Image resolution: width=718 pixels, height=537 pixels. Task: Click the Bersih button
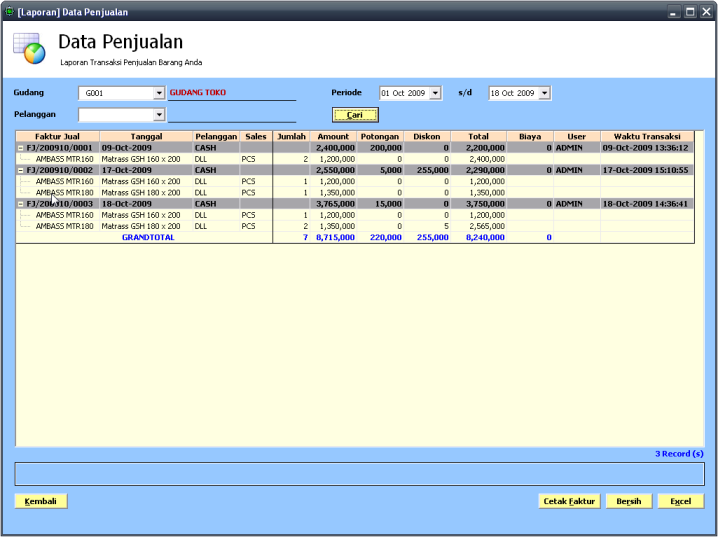[629, 501]
